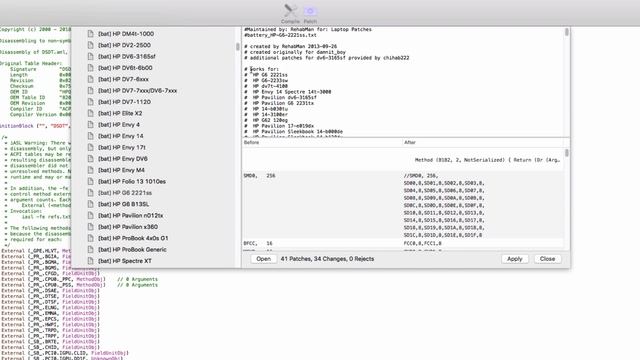Click the file icon beside HP DV6-3165sf
Viewport: 640px width, 360px height.
click(91, 57)
